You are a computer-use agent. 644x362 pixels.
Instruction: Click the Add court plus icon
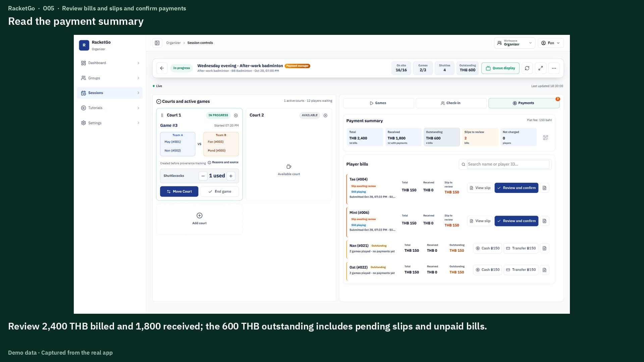click(200, 216)
